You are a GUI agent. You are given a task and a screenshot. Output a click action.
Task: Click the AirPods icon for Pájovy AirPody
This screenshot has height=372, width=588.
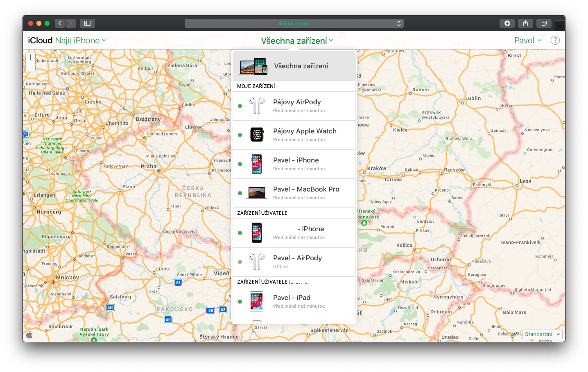[257, 106]
